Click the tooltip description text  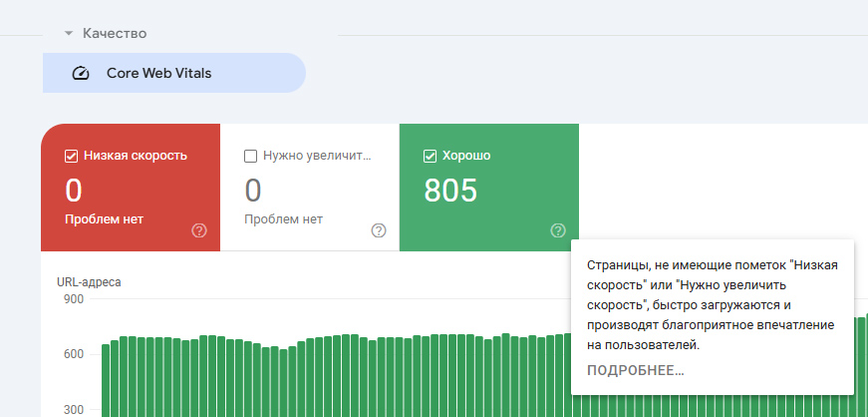tap(713, 304)
